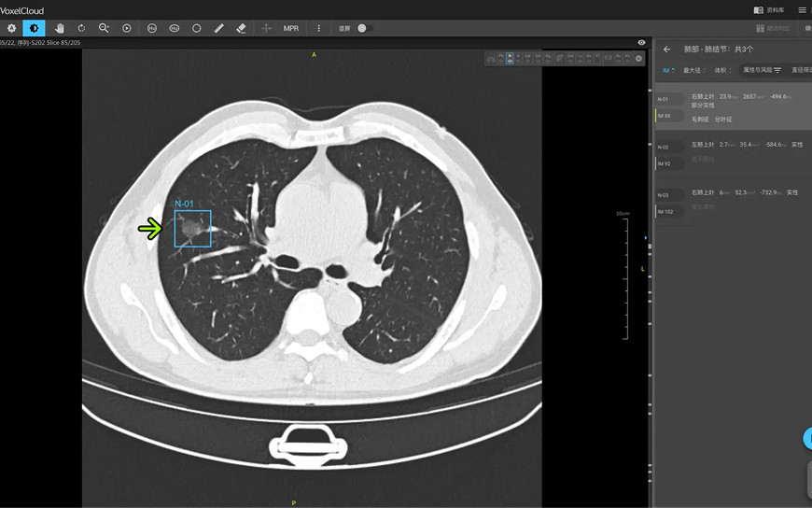
Task: Open the MPR view mode
Action: 291,28
